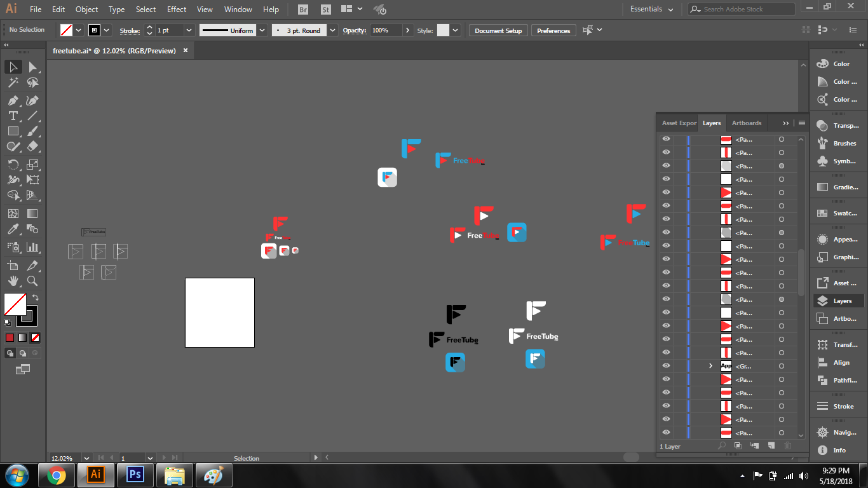Open the Pathfinder panel icon
Viewport: 868px width, 488px height.
(x=823, y=380)
